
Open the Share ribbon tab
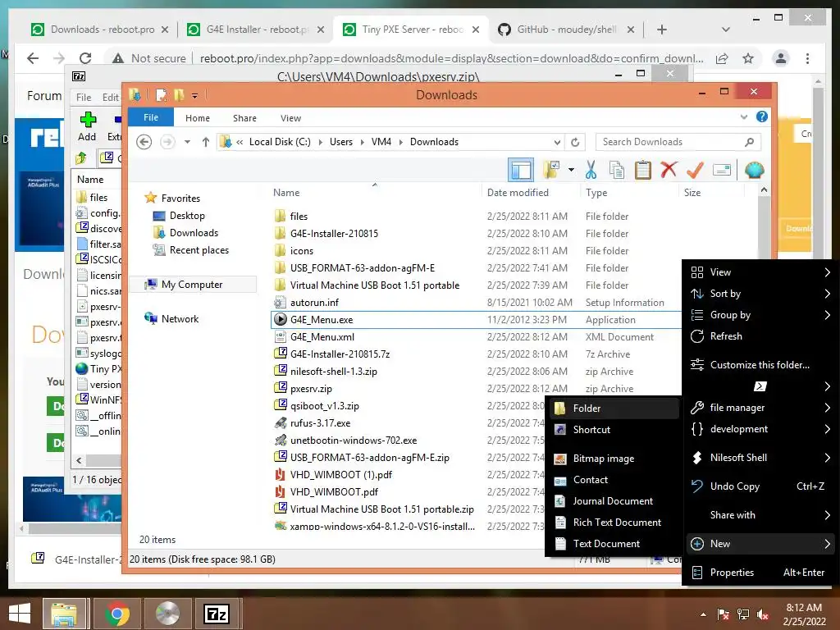(244, 118)
